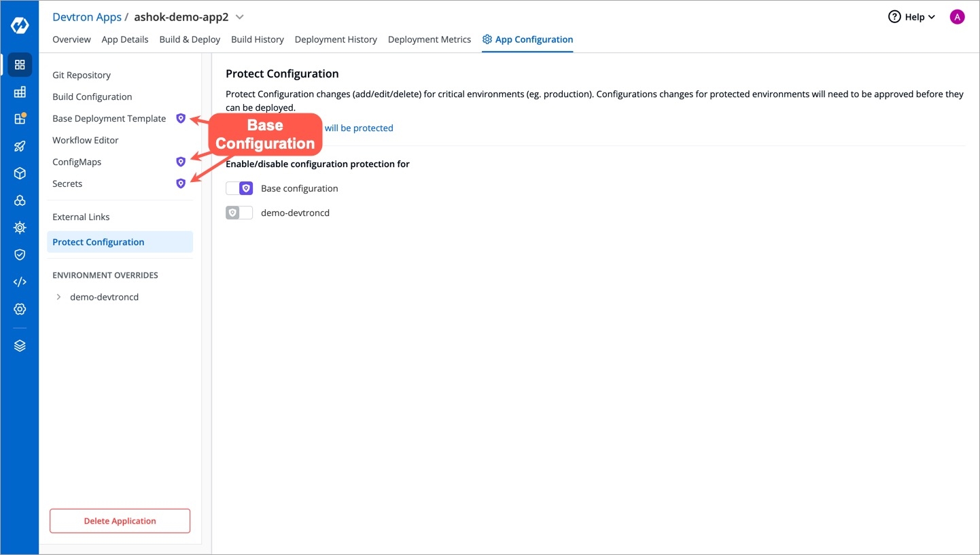The width and height of the screenshot is (980, 555).
Task: Click shield icon next to ConfigMaps
Action: click(x=181, y=162)
